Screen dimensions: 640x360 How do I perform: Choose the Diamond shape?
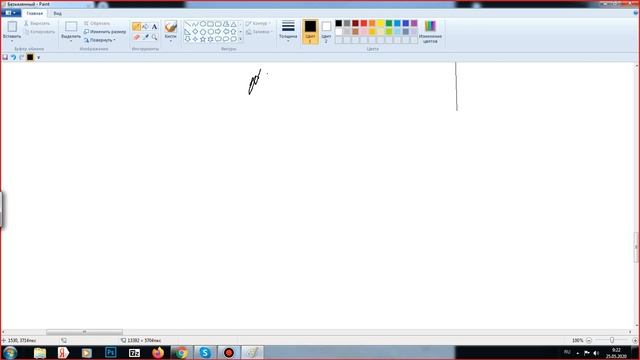click(x=195, y=31)
